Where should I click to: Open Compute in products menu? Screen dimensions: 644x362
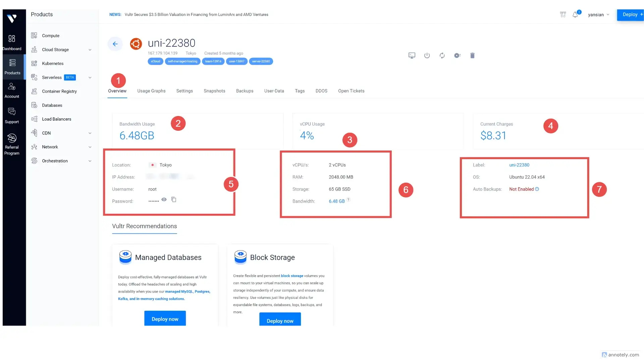point(51,36)
